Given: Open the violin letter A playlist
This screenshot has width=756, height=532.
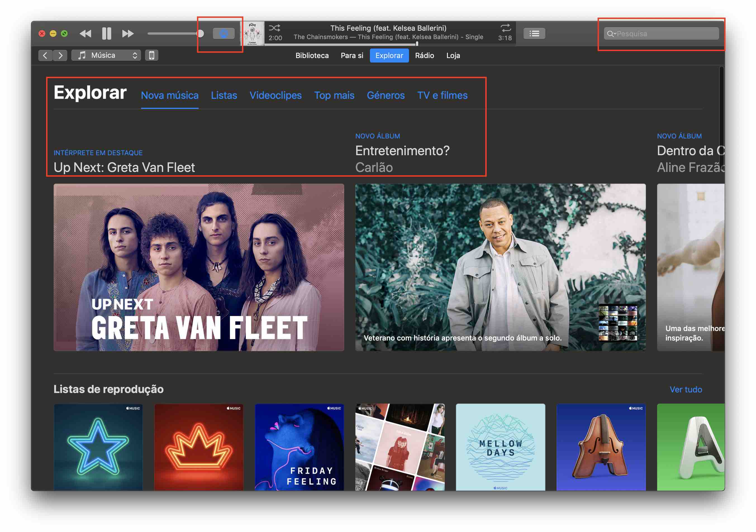Looking at the screenshot, I should (601, 447).
